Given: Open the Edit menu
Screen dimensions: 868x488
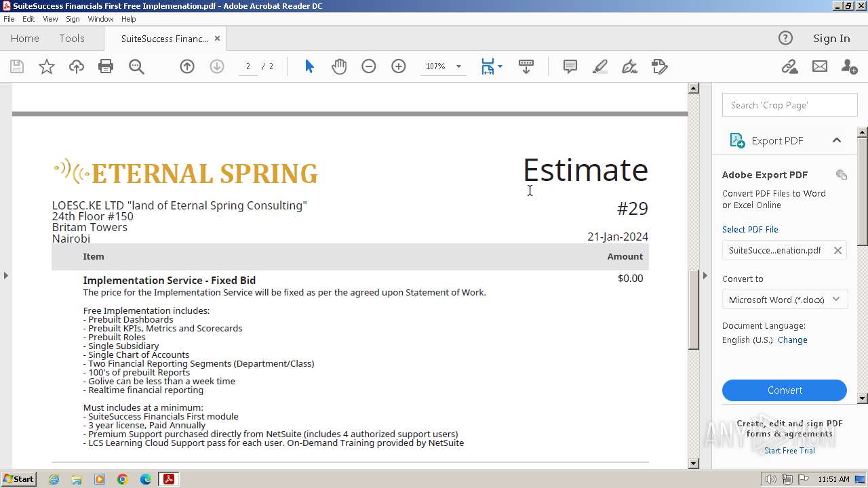Looking at the screenshot, I should click(x=28, y=19).
